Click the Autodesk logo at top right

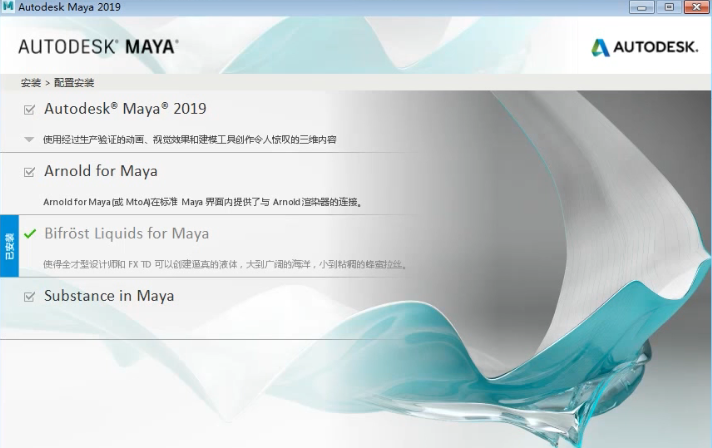click(644, 47)
